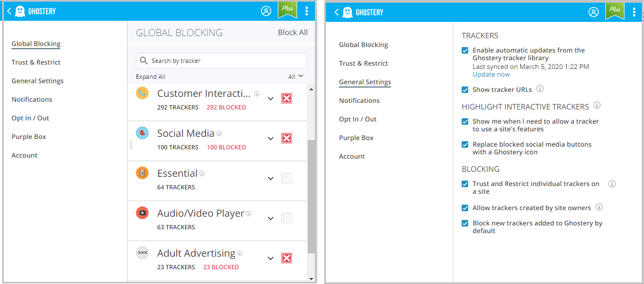Click info icon beside Trust and Restrict option

[x=612, y=184]
